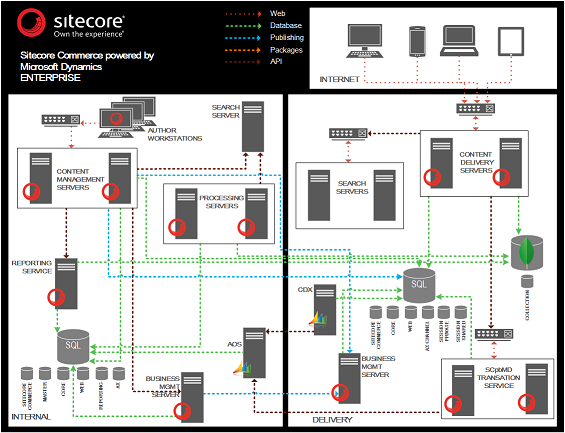Viewport: 565px width, 433px height.
Task: Click the network switch below the Internet box
Action: (x=475, y=109)
